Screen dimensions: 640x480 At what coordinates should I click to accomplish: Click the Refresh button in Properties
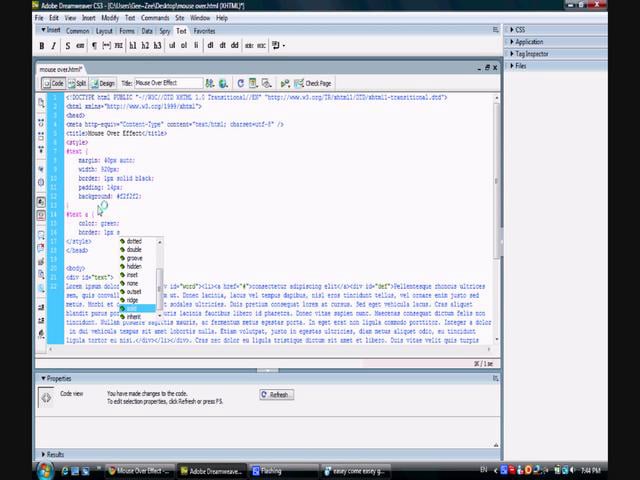(275, 395)
